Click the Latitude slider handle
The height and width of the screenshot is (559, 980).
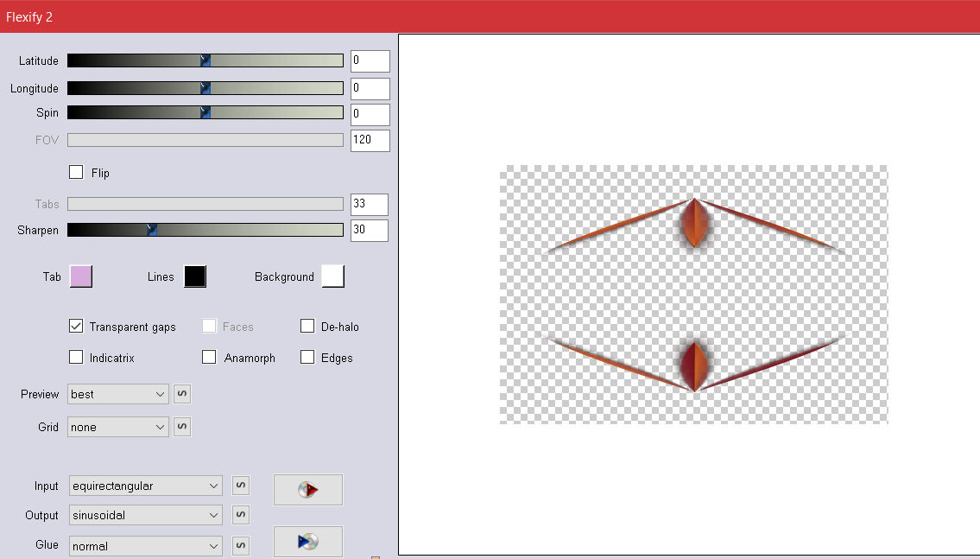pos(205,60)
